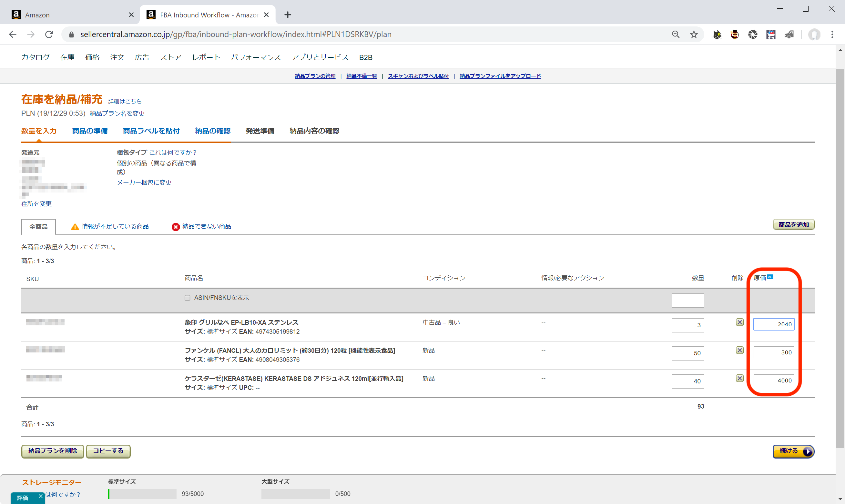Viewport: 845px width, 504px height.
Task: Click 納品プラン名を変更 link
Action: pyautogui.click(x=117, y=113)
